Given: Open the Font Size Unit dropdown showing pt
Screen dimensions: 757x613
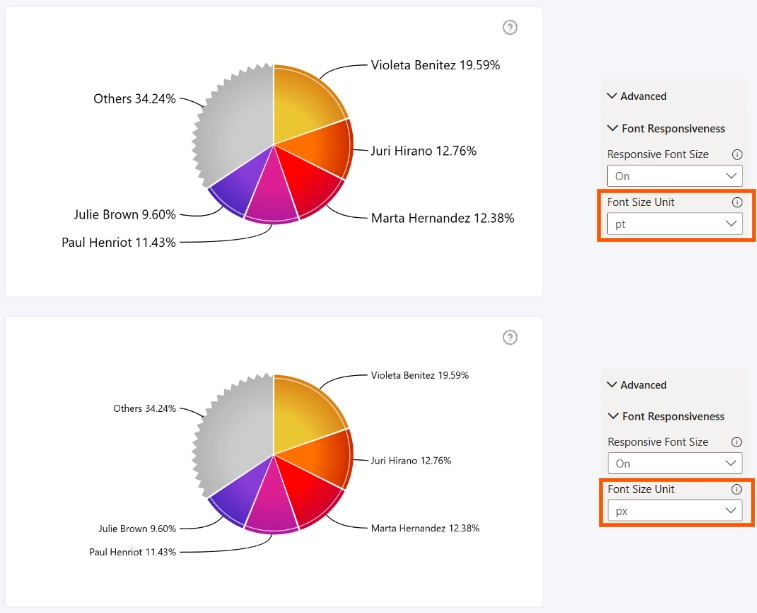Looking at the screenshot, I should [x=674, y=224].
